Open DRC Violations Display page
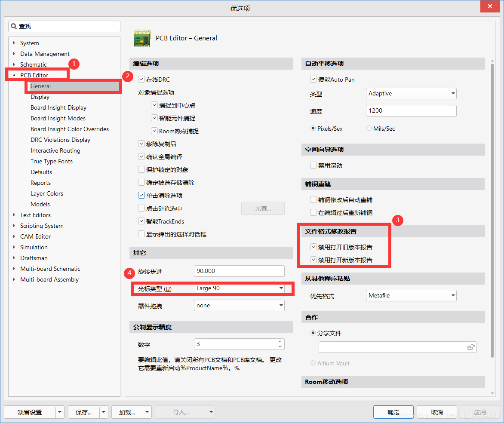504x423 pixels. coord(61,140)
